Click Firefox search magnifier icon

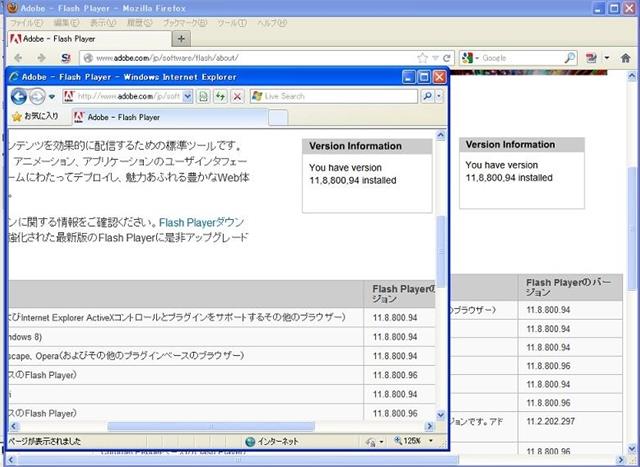[570, 58]
